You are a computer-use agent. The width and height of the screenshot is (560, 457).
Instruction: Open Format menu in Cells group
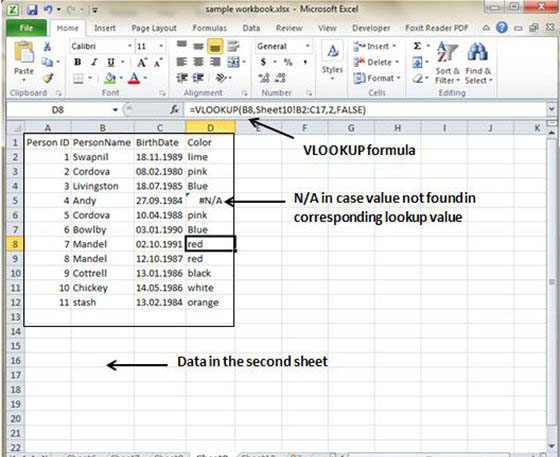(x=377, y=78)
